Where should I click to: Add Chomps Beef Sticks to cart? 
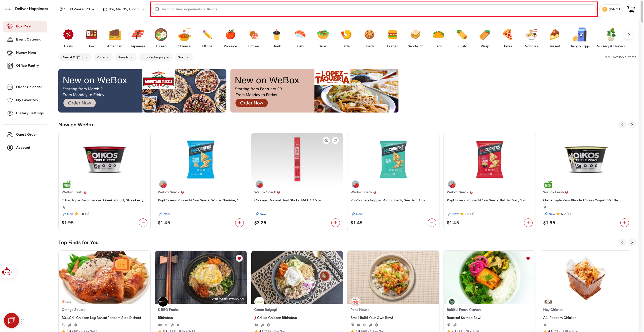point(336,223)
